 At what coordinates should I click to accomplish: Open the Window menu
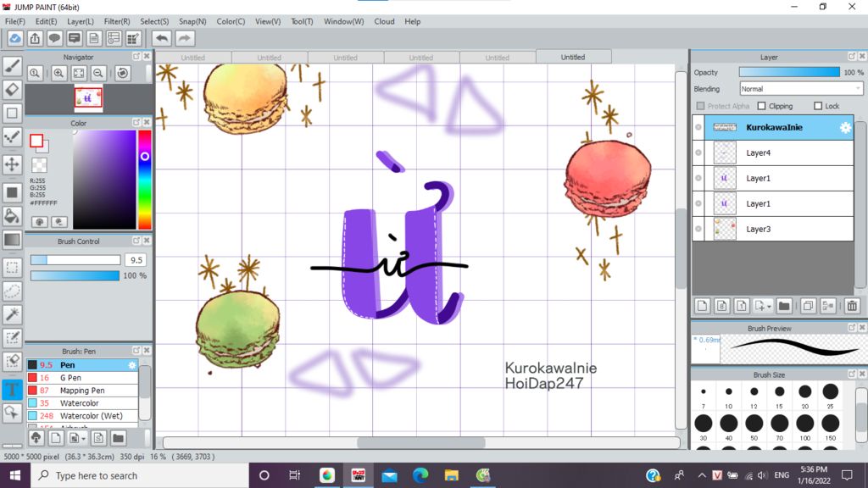[344, 21]
